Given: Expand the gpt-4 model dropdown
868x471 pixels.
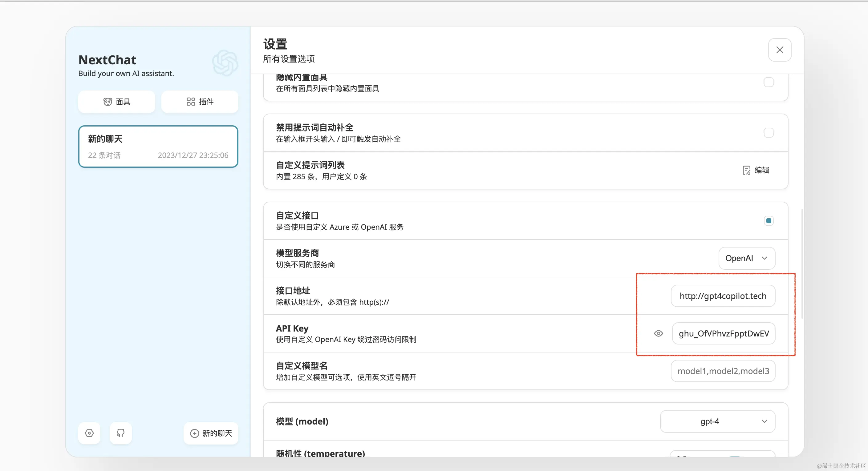Looking at the screenshot, I should (x=717, y=421).
